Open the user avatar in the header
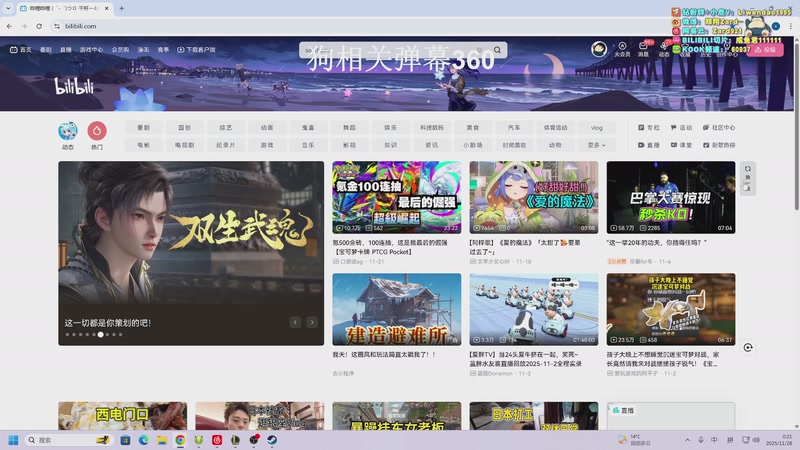This screenshot has width=800, height=450. pyautogui.click(x=599, y=49)
